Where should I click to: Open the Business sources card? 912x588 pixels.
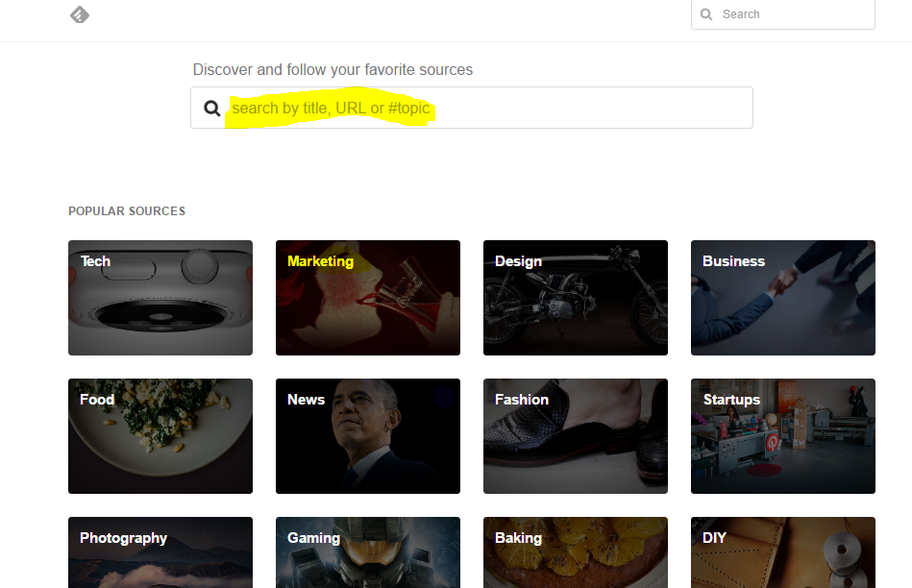pos(783,298)
